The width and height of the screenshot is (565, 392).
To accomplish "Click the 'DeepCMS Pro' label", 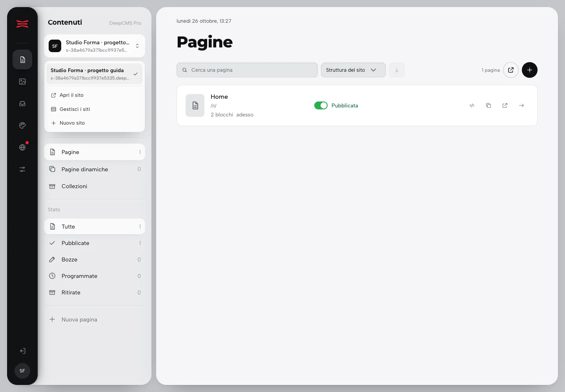I will click(125, 23).
